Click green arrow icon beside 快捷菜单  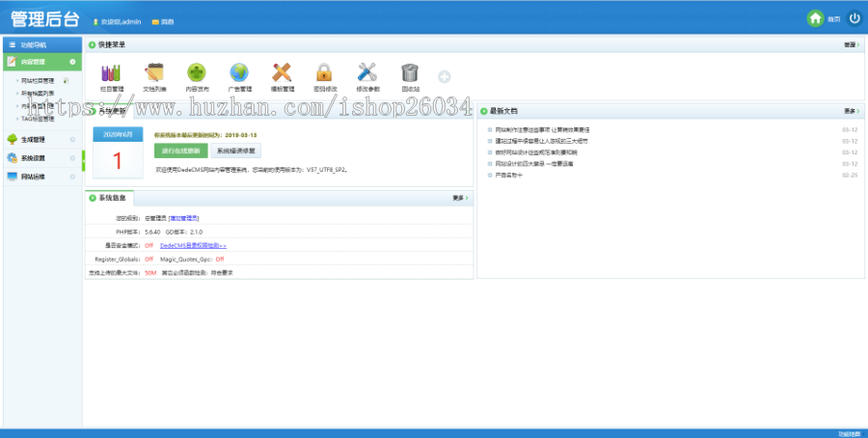[93, 44]
